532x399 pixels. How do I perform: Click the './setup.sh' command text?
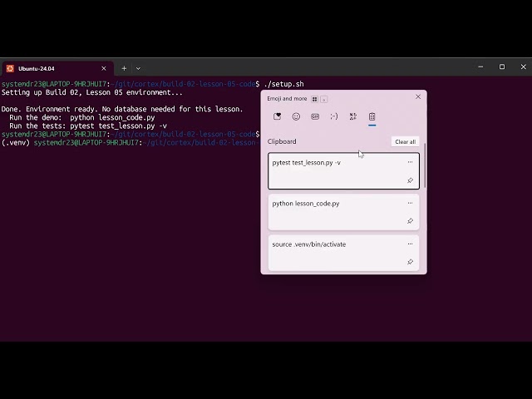(283, 84)
